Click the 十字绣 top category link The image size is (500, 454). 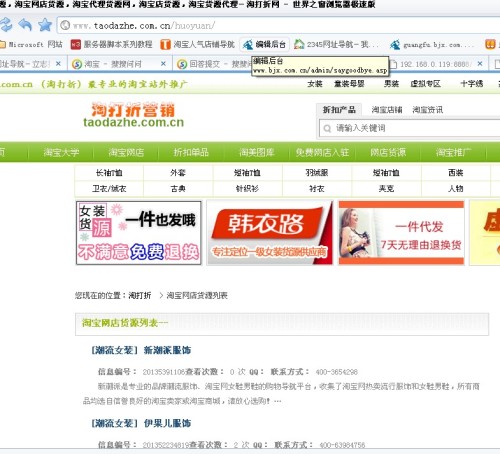coord(472,84)
